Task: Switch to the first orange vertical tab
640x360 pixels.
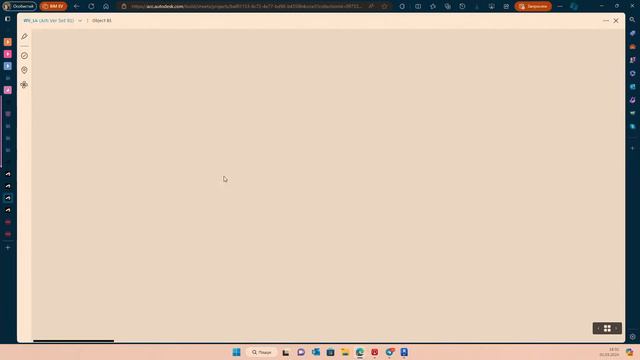Action: pyautogui.click(x=8, y=42)
